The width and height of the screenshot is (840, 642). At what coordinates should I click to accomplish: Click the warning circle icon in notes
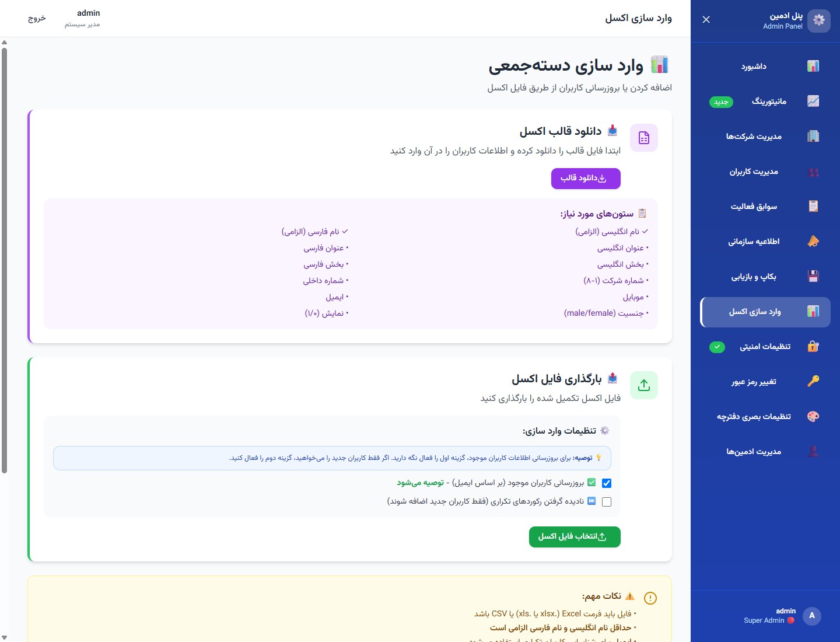tap(650, 598)
